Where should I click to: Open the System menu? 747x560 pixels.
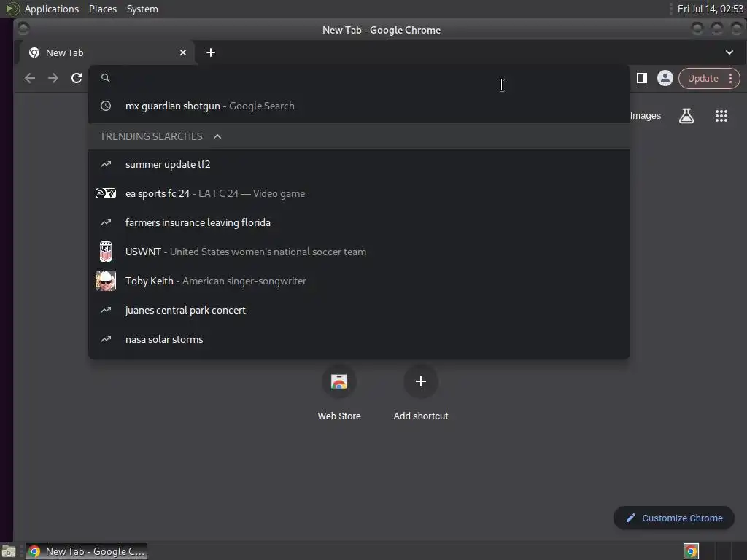click(142, 9)
